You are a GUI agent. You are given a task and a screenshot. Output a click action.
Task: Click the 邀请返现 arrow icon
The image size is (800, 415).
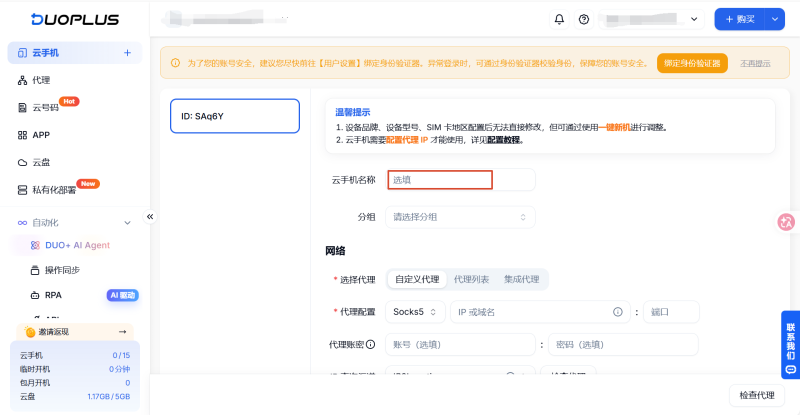122,332
